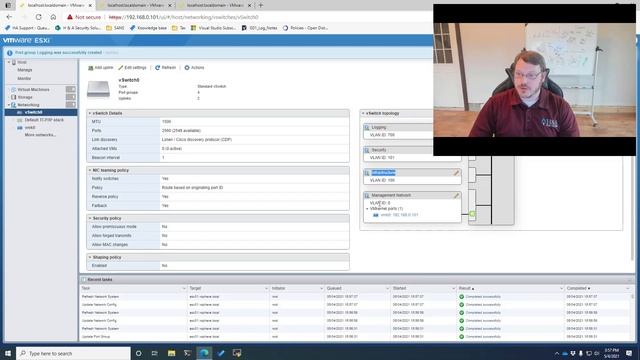640x360 pixels.
Task: Edit the highlighted port group via pencil
Action: 456,173
